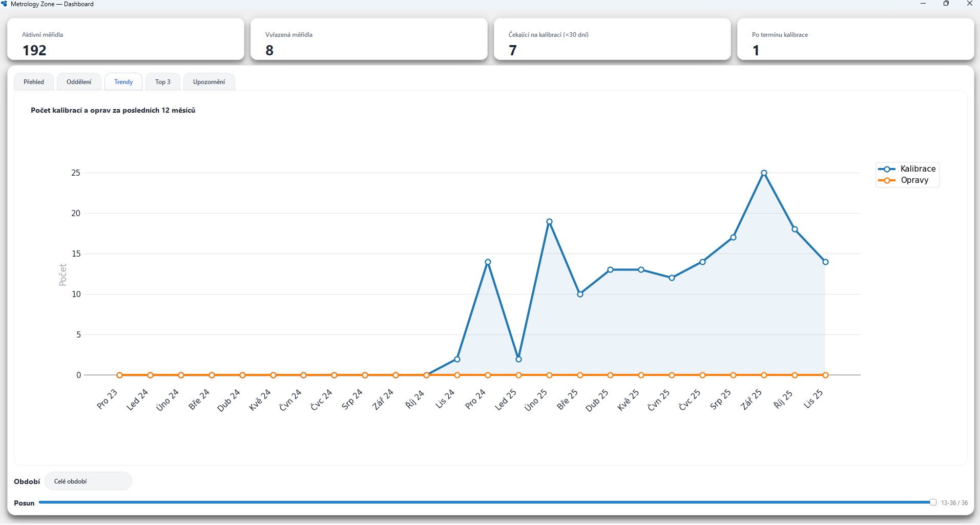Click the Posun slider handle

933,502
